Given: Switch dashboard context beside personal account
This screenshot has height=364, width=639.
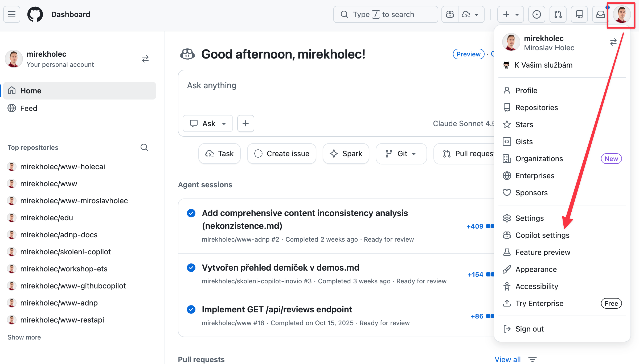Looking at the screenshot, I should [x=145, y=59].
